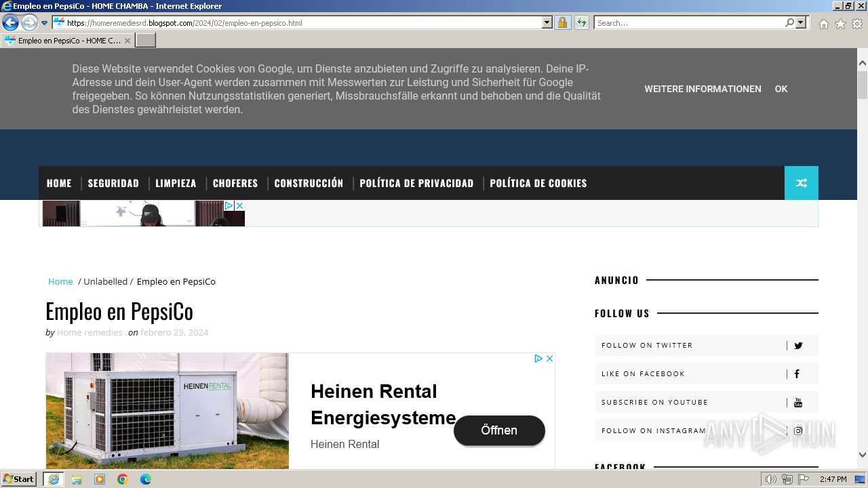Screen dimensions: 868x488
Task: Focus the browser search box
Action: 690,22
